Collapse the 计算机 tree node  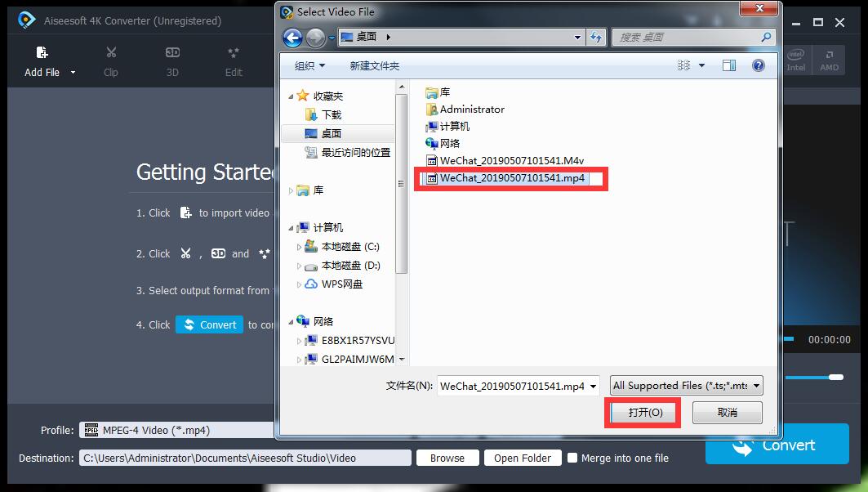click(292, 228)
